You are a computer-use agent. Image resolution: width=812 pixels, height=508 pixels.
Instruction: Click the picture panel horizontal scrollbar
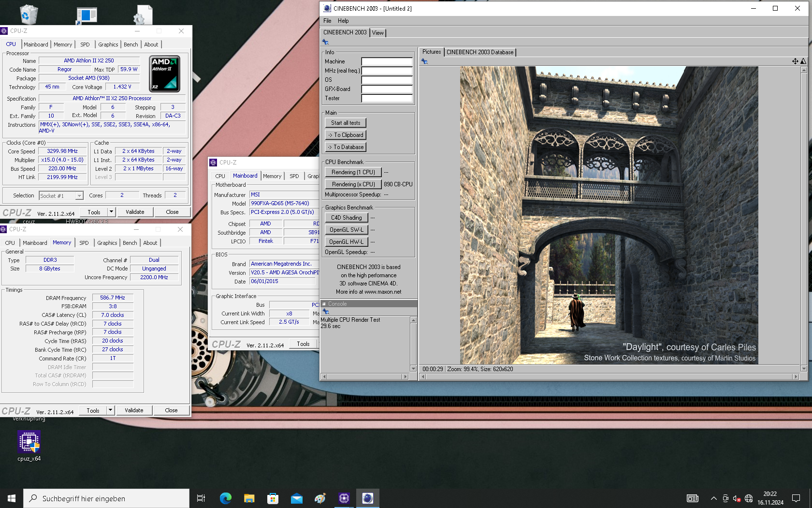coord(609,376)
